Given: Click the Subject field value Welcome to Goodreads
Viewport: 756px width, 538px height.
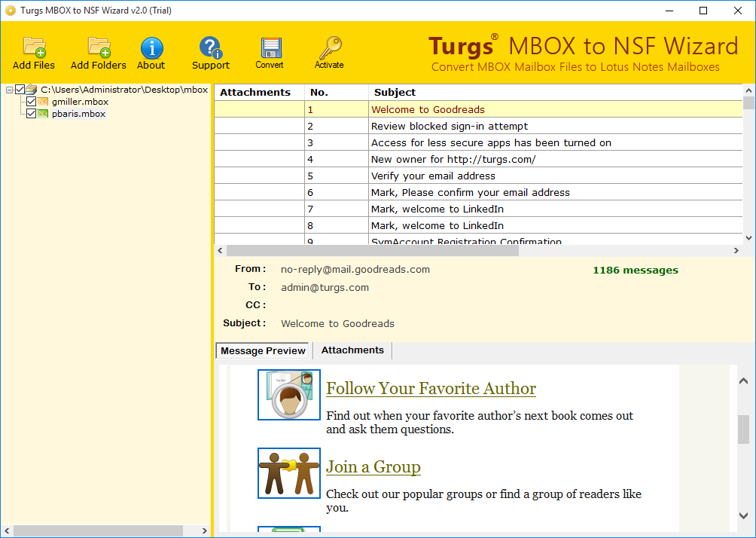Looking at the screenshot, I should (337, 324).
